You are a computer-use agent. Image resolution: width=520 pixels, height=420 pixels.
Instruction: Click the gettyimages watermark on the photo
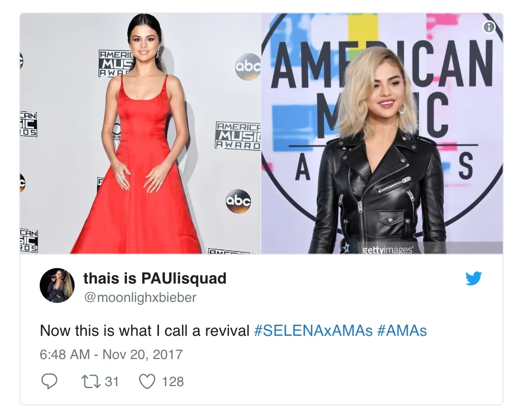point(387,250)
